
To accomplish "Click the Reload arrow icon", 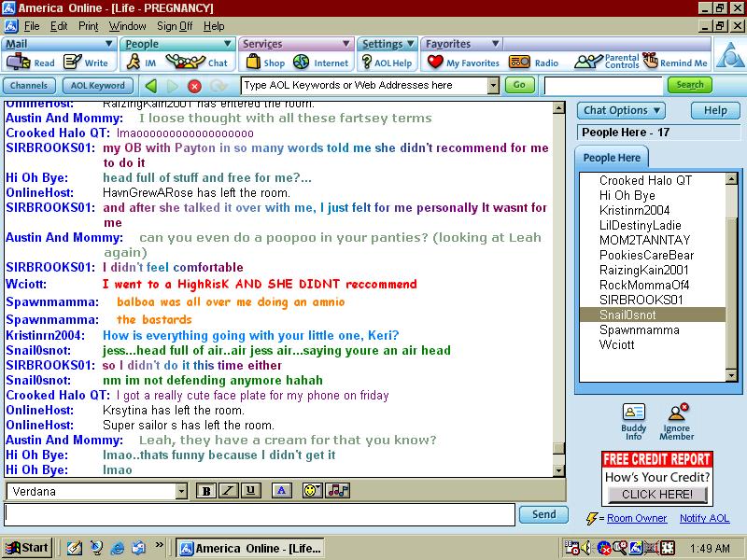I will (x=218, y=86).
